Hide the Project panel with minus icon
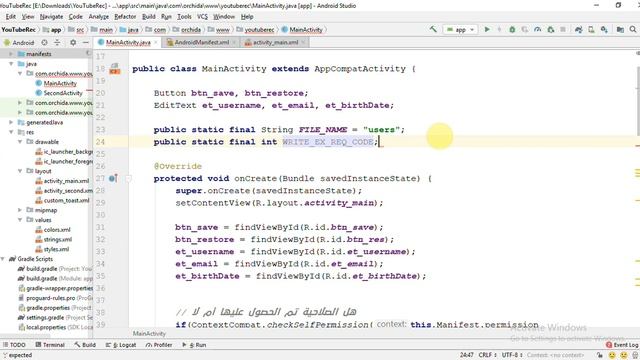 [x=85, y=42]
